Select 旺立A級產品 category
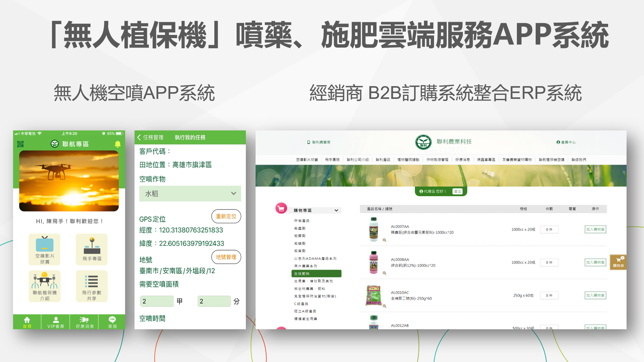Image resolution: width=644 pixels, height=362 pixels. click(x=305, y=311)
